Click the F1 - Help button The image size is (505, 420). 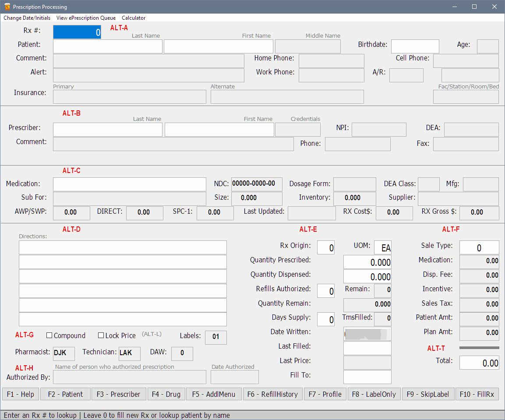click(x=21, y=394)
